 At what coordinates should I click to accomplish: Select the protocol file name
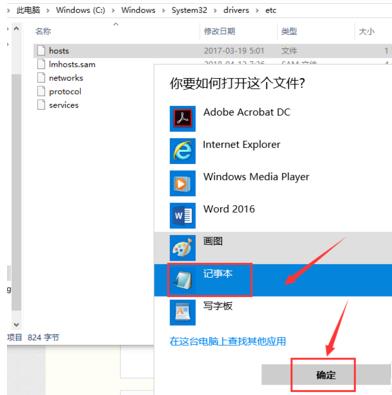pos(65,92)
